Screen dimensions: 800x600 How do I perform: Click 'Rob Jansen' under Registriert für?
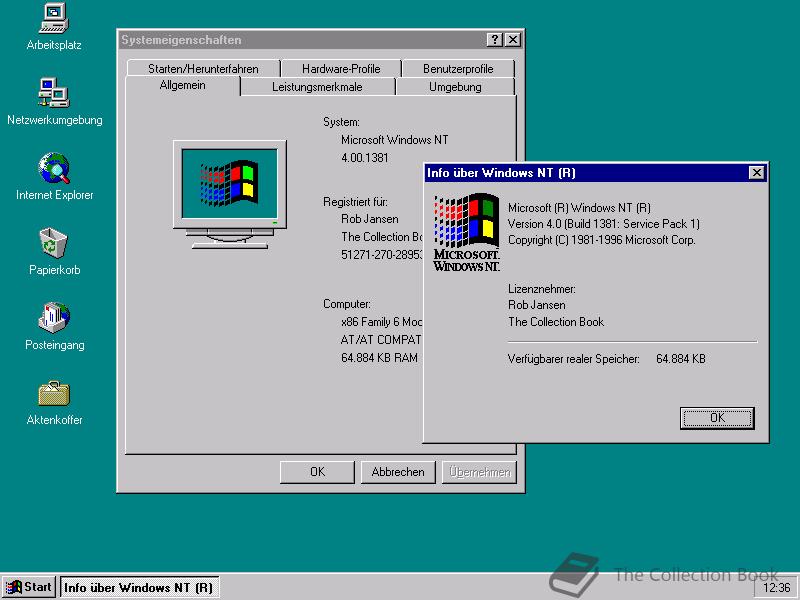[369, 219]
